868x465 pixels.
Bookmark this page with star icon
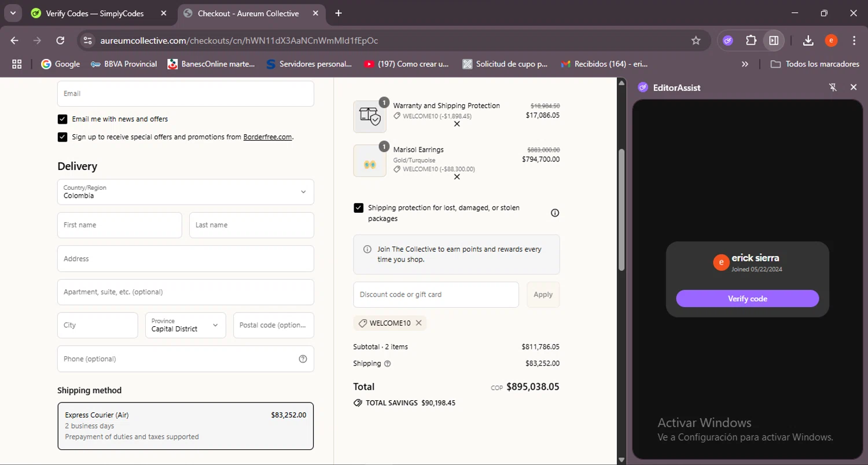point(696,40)
